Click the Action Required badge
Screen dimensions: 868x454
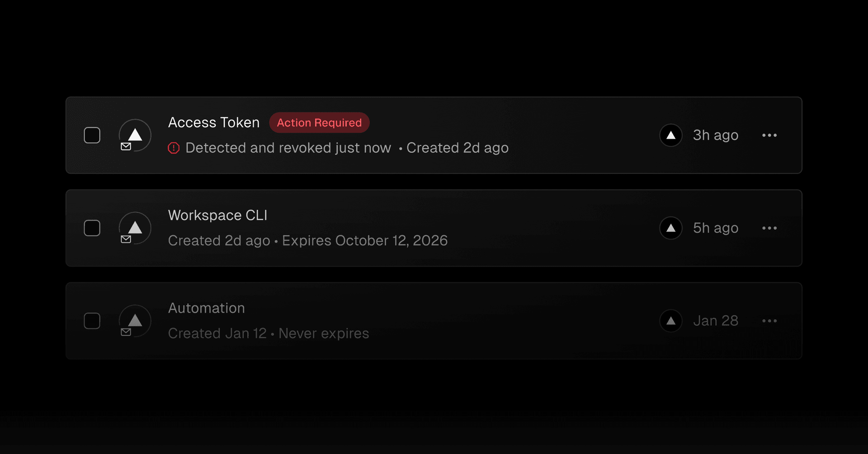pyautogui.click(x=319, y=123)
